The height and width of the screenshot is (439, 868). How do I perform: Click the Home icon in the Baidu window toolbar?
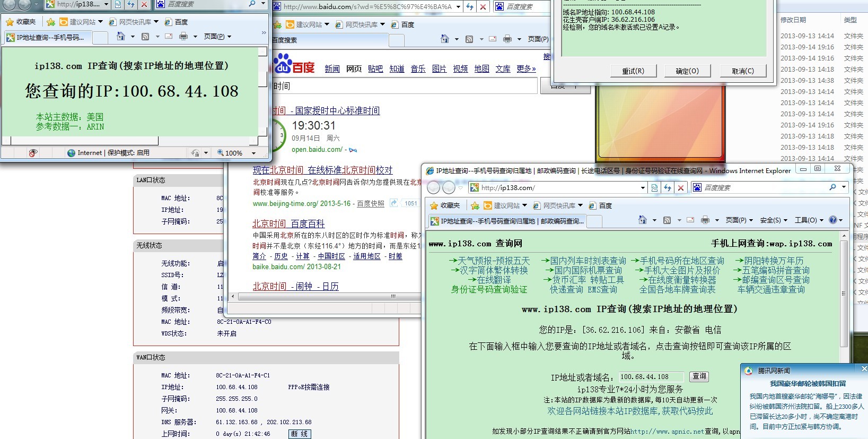(445, 39)
